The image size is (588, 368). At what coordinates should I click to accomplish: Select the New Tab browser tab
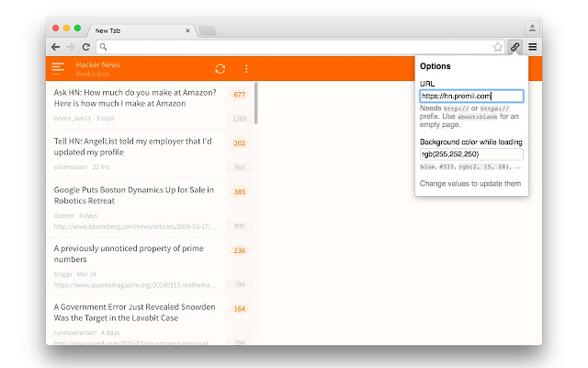tap(141, 30)
